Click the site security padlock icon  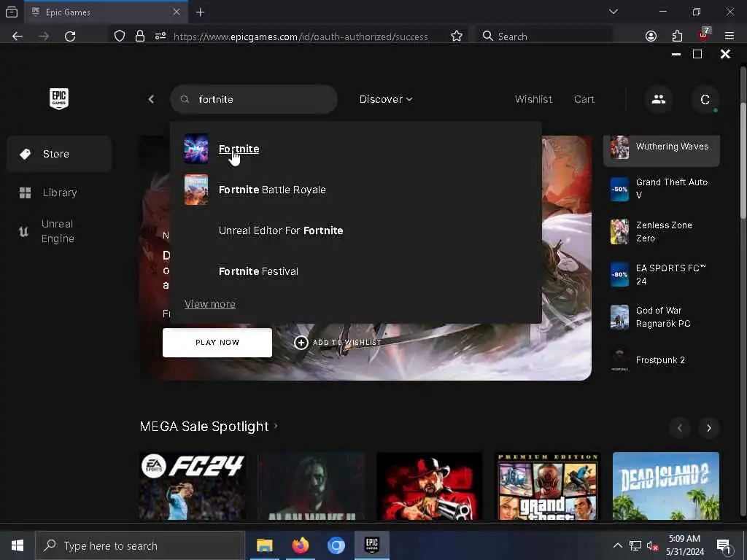tap(139, 36)
